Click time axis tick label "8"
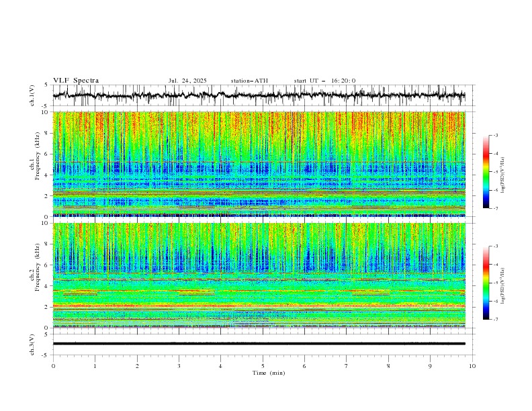 [388, 366]
